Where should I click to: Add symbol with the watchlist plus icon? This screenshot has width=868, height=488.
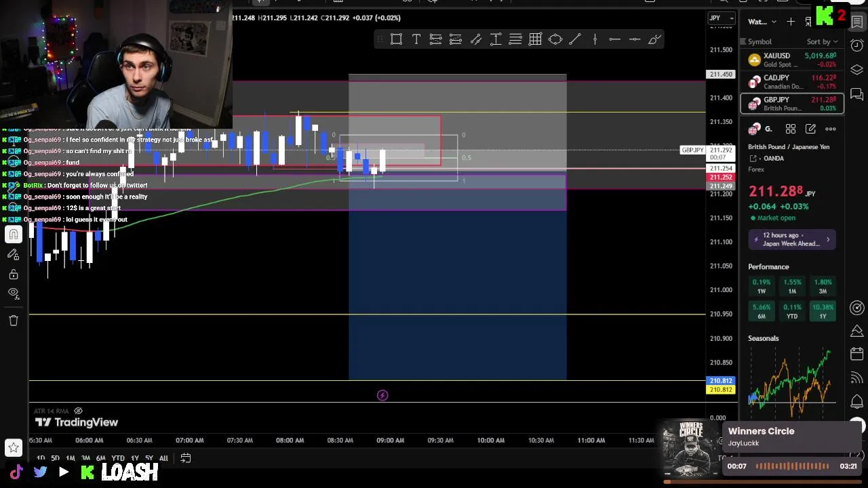(791, 22)
